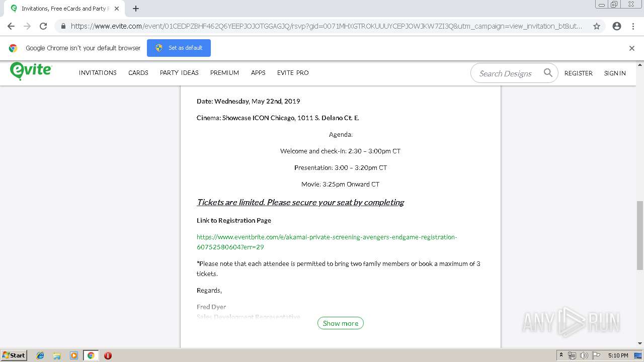
Task: Reload the page with the refresh icon
Action: (x=43, y=26)
